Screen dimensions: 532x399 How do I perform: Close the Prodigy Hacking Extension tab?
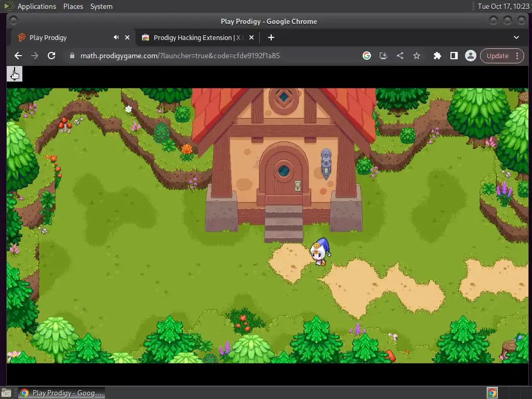tap(251, 37)
